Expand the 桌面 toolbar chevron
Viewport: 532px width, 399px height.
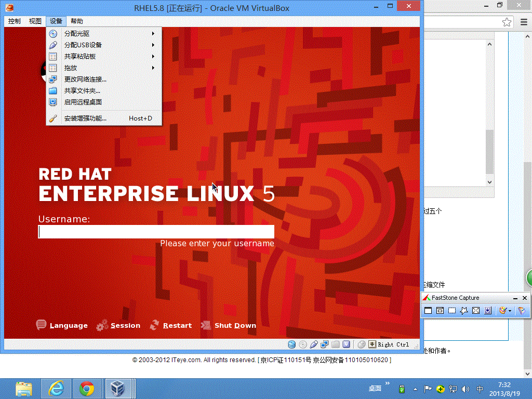click(388, 383)
